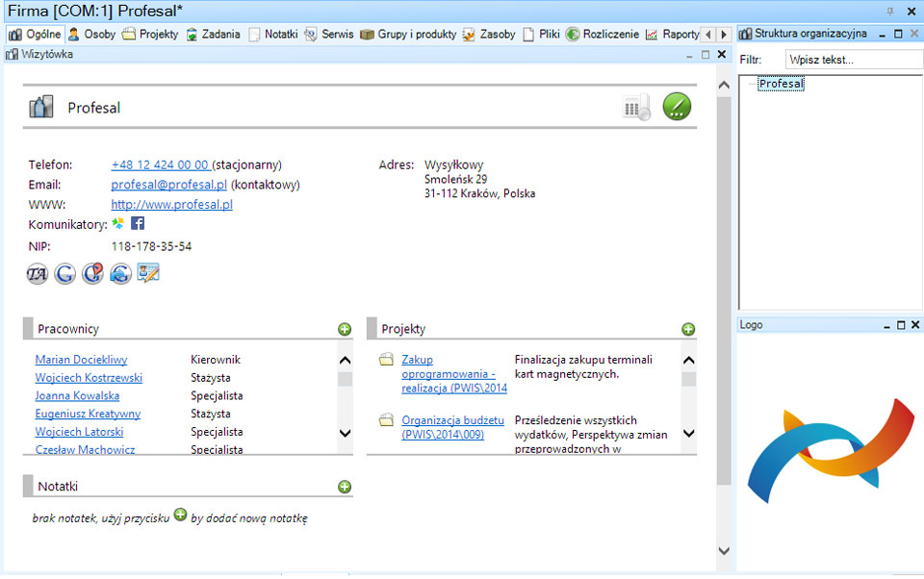This screenshot has height=579, width=924.
Task: Open the Osoby tab
Action: (92, 35)
